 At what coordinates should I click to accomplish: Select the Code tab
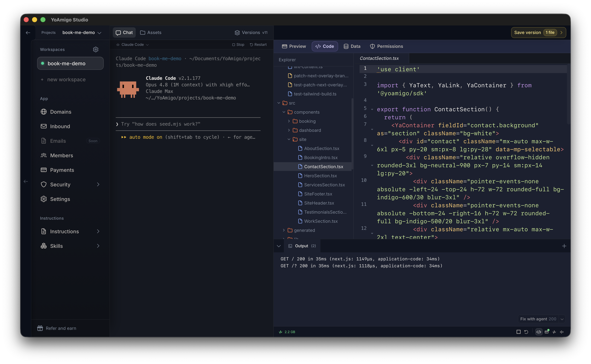[x=325, y=46]
